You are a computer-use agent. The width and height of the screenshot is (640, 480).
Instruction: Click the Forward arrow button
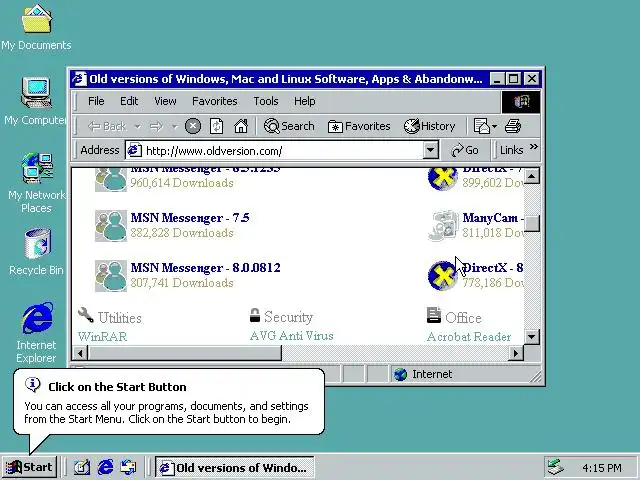click(156, 126)
